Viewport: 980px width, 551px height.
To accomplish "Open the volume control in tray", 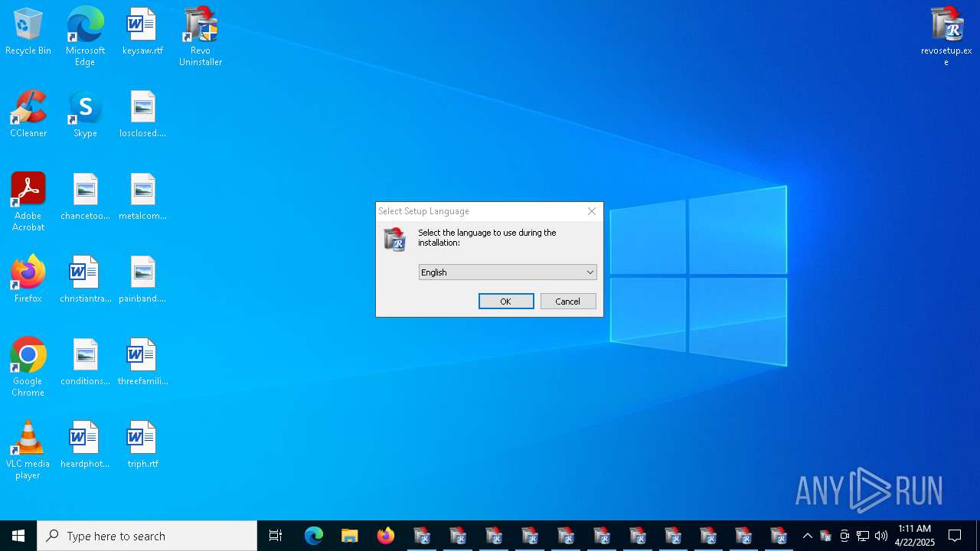I will [x=881, y=536].
